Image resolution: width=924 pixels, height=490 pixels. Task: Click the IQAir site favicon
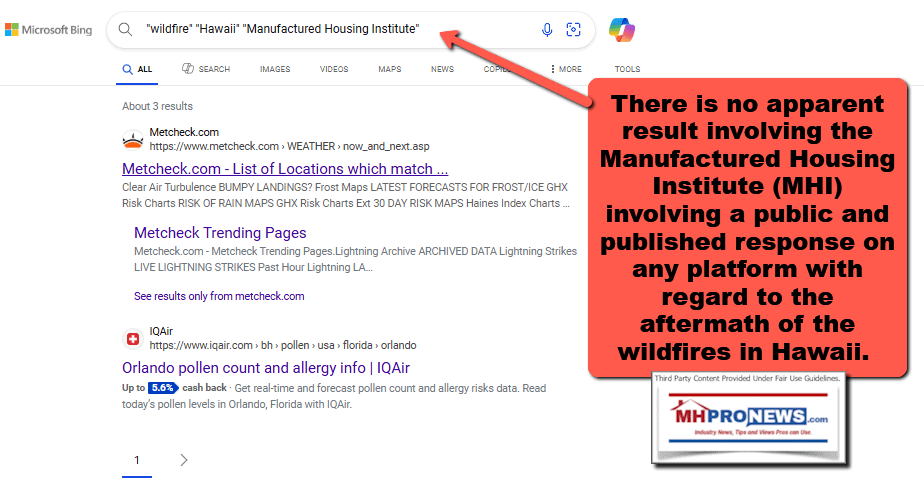click(x=133, y=339)
